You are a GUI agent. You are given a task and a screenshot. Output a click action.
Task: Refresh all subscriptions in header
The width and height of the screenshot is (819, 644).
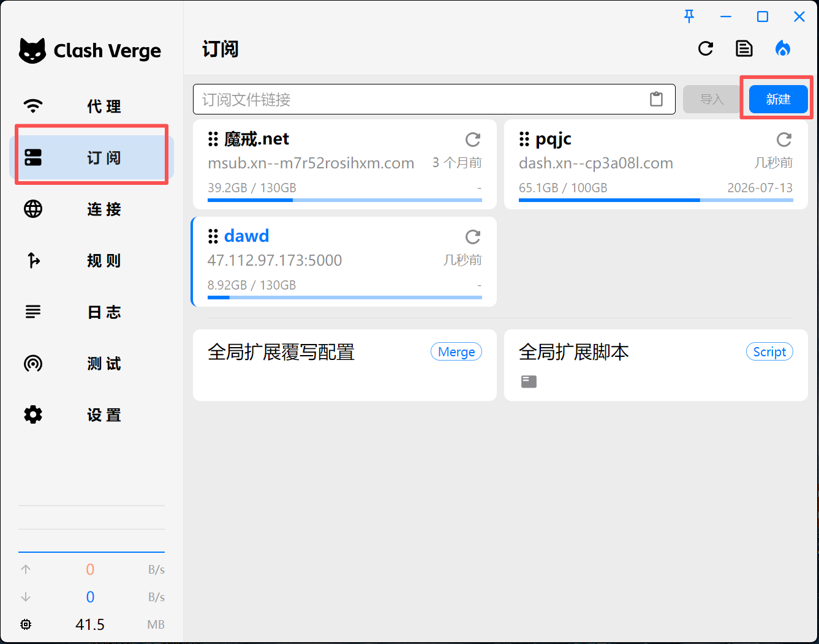[x=706, y=48]
